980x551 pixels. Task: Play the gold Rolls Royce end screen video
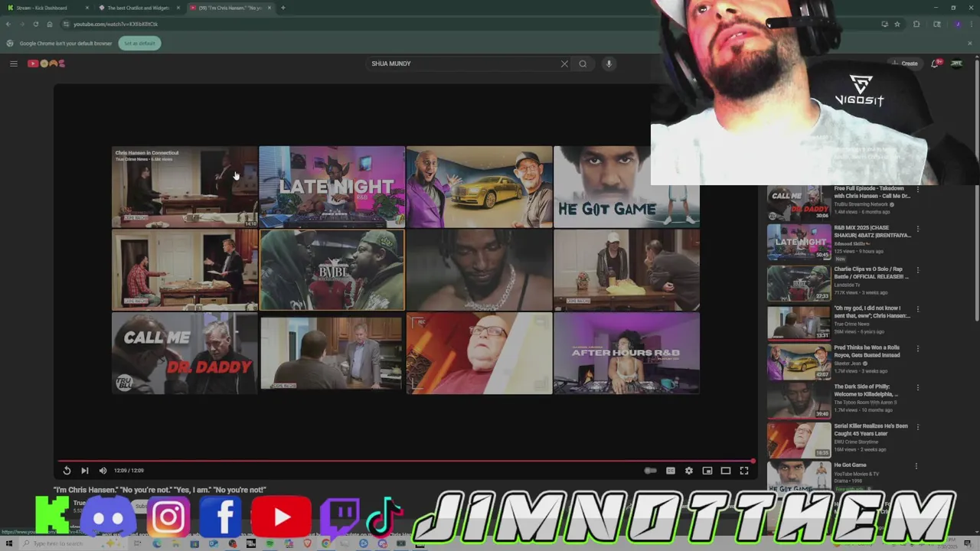479,187
